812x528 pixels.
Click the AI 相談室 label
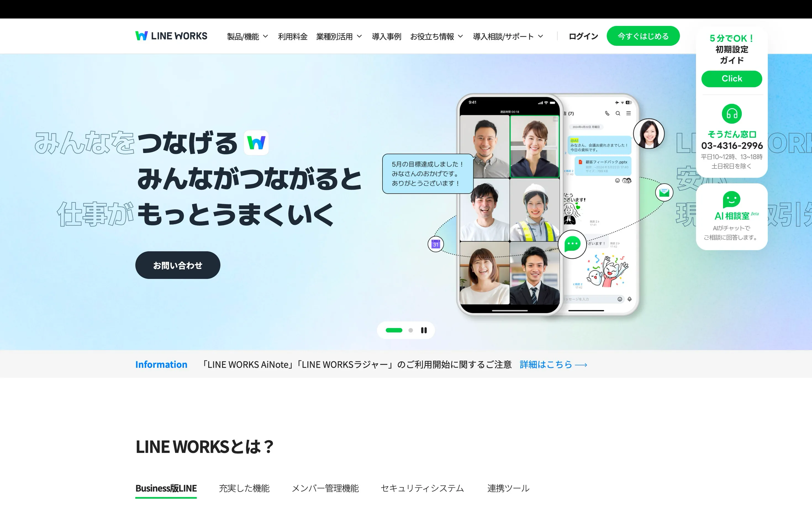click(732, 216)
